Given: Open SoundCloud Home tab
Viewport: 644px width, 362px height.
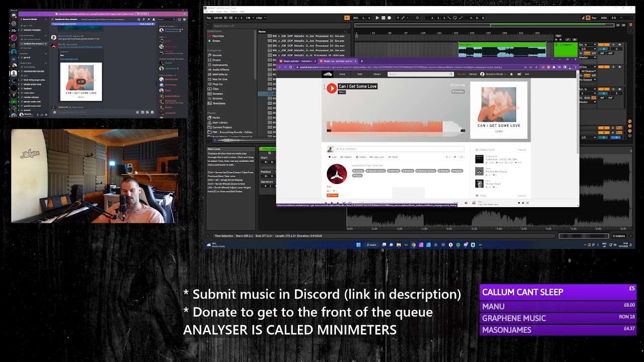Looking at the screenshot, I should coord(342,74).
